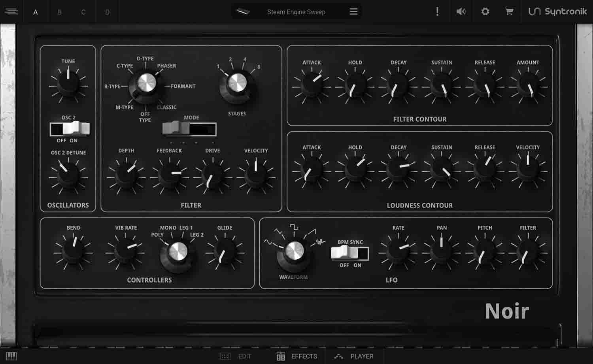The height and width of the screenshot is (364, 593).
Task: Open settings gear icon
Action: click(x=485, y=11)
